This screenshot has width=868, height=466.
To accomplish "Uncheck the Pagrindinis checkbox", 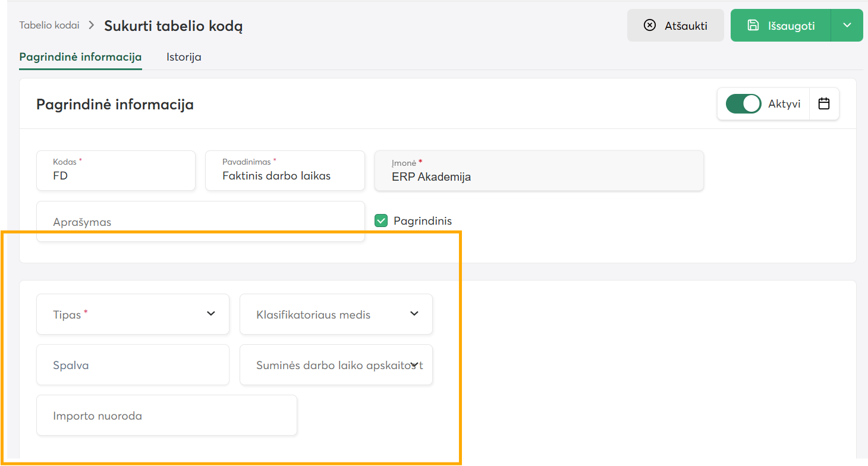I will (x=381, y=221).
